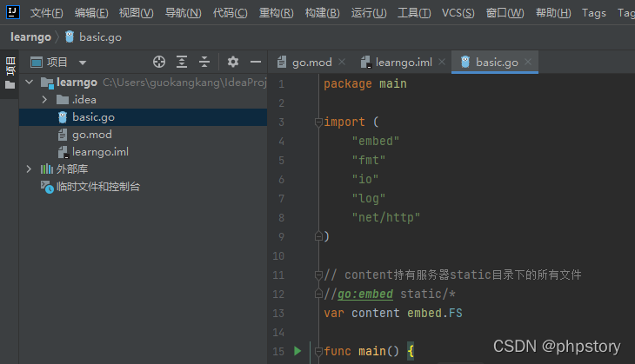635x364 pixels.
Task: Open the 重构(R) menu
Action: point(277,13)
